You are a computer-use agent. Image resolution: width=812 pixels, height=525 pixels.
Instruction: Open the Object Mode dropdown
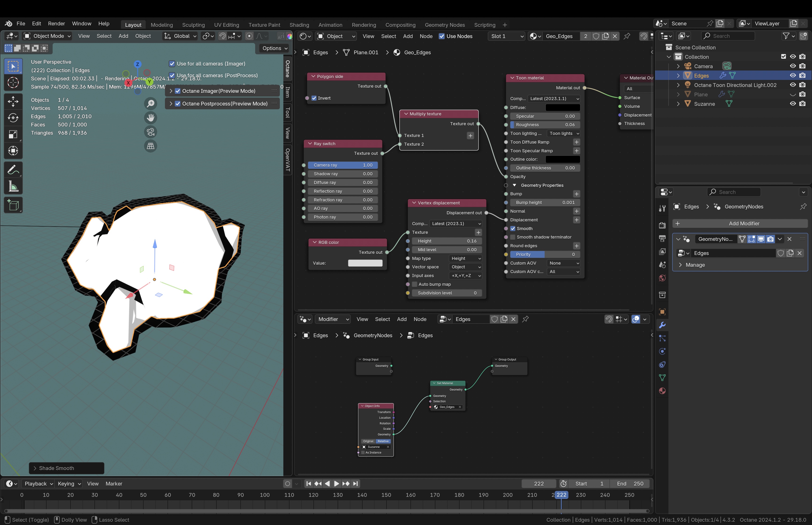pos(47,36)
